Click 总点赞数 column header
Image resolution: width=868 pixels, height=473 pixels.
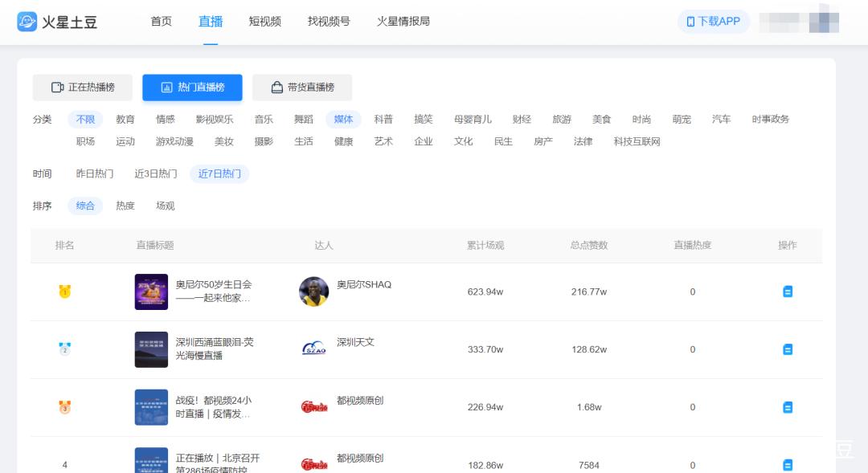point(589,245)
